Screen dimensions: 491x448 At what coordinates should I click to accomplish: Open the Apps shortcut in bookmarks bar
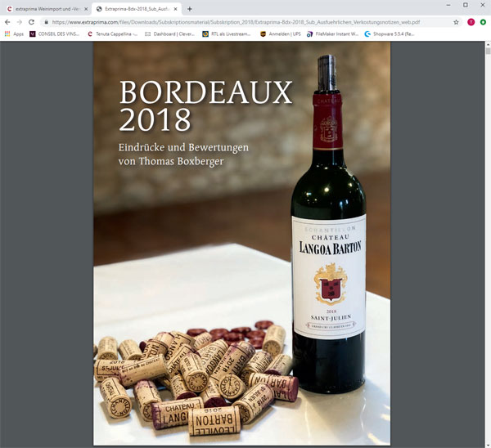pos(14,34)
